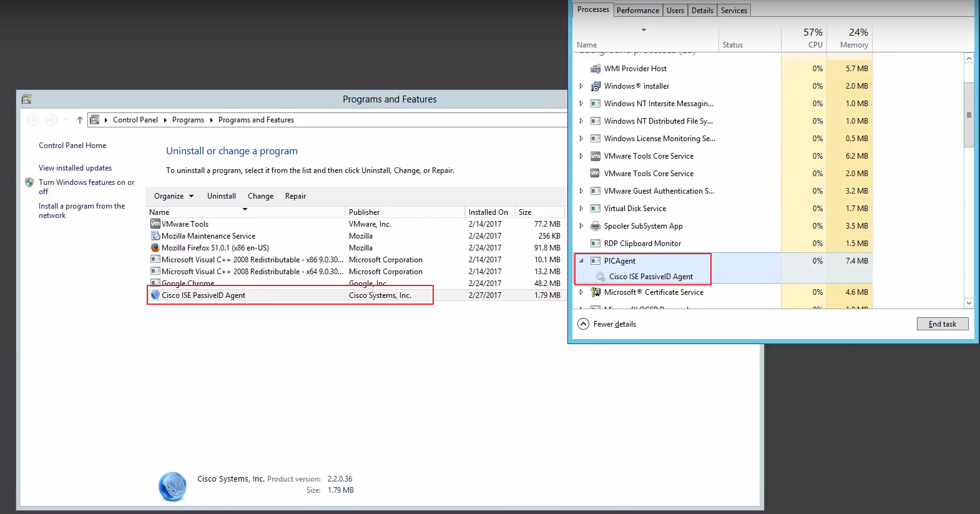Expand Windows NT Distributed File System process
980x514 pixels.
(x=581, y=121)
